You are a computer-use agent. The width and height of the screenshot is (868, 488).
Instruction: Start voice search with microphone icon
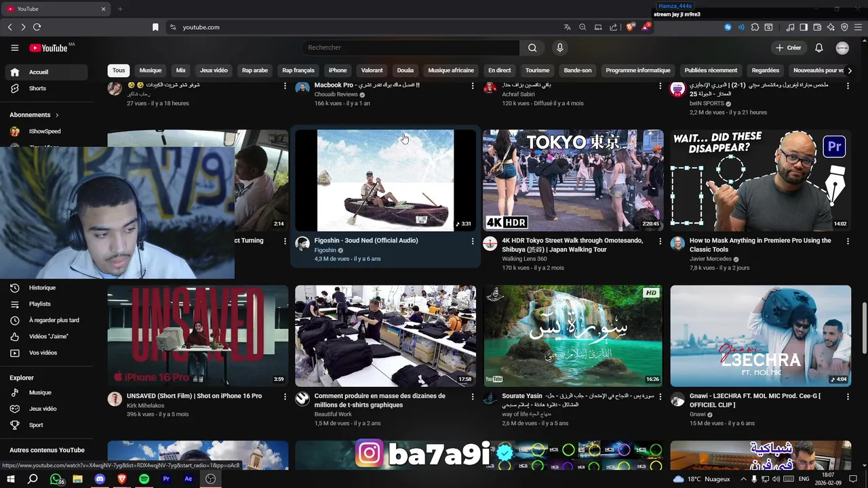tap(559, 47)
